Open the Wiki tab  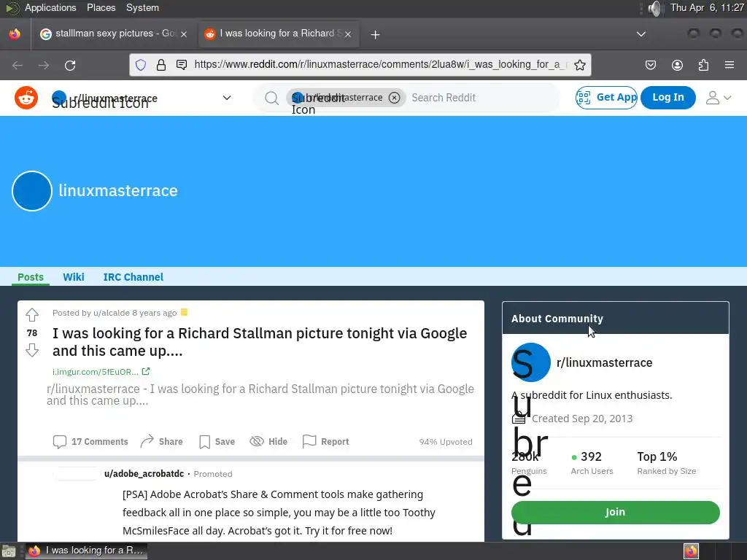74,277
